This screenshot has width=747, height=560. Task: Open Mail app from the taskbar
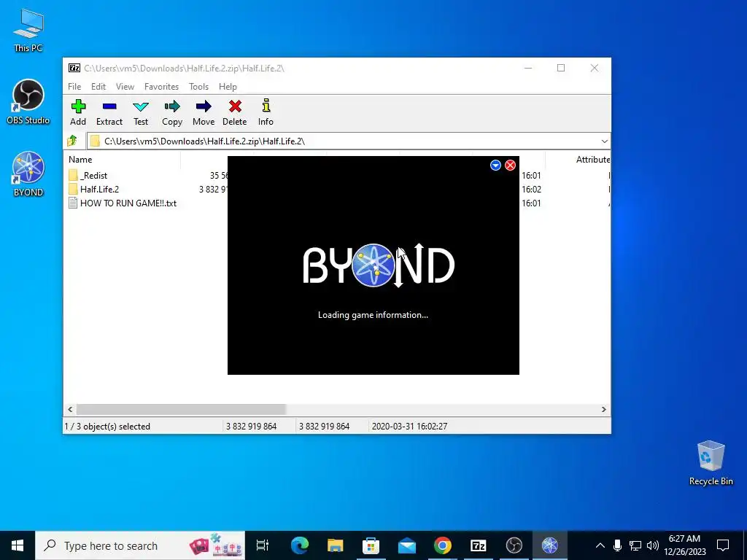click(407, 545)
